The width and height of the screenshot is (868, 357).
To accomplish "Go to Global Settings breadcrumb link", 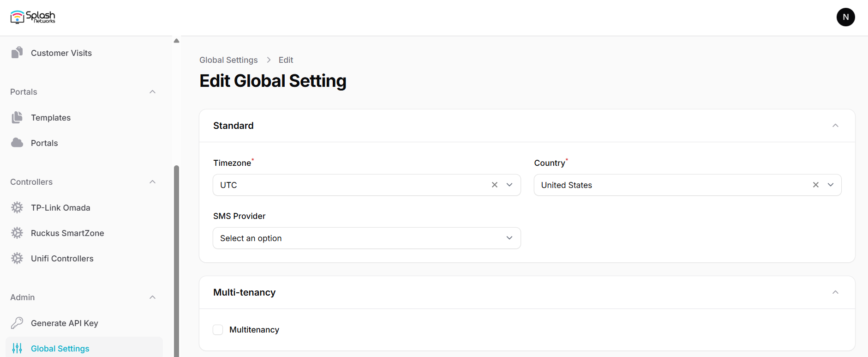I will tap(228, 60).
